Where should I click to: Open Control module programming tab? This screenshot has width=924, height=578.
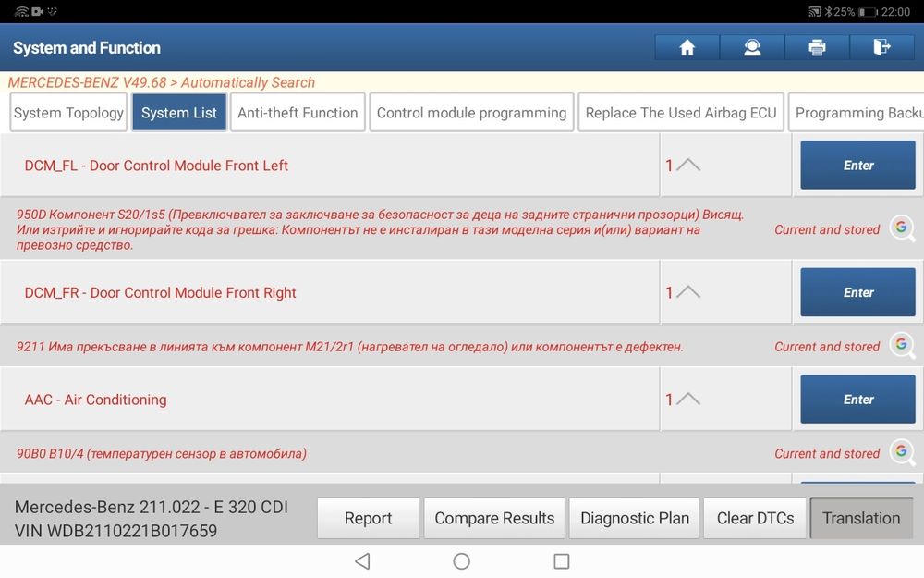(x=471, y=113)
